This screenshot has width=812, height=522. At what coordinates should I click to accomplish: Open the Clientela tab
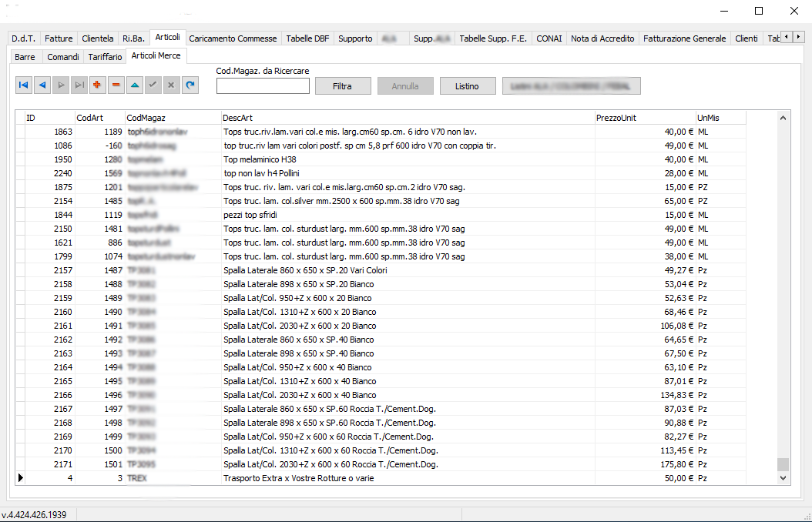coord(97,38)
